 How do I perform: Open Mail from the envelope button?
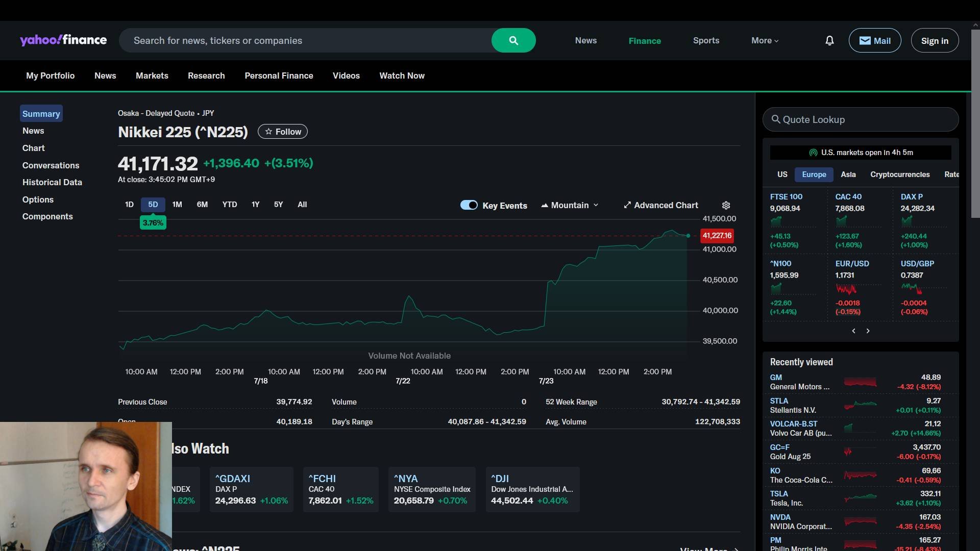point(874,40)
